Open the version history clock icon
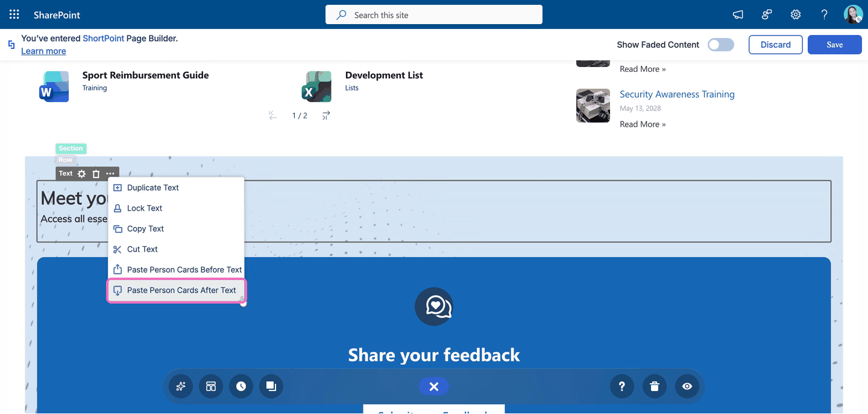The height and width of the screenshot is (414, 868). pos(241,386)
